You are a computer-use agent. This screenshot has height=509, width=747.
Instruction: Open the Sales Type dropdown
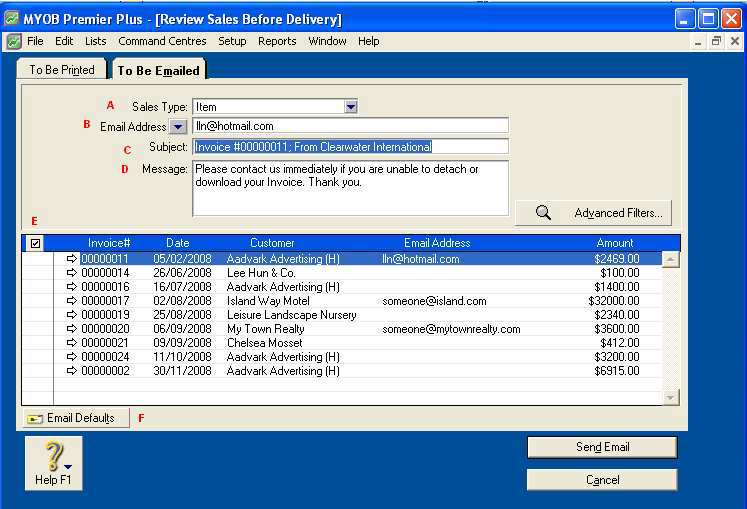pos(351,107)
